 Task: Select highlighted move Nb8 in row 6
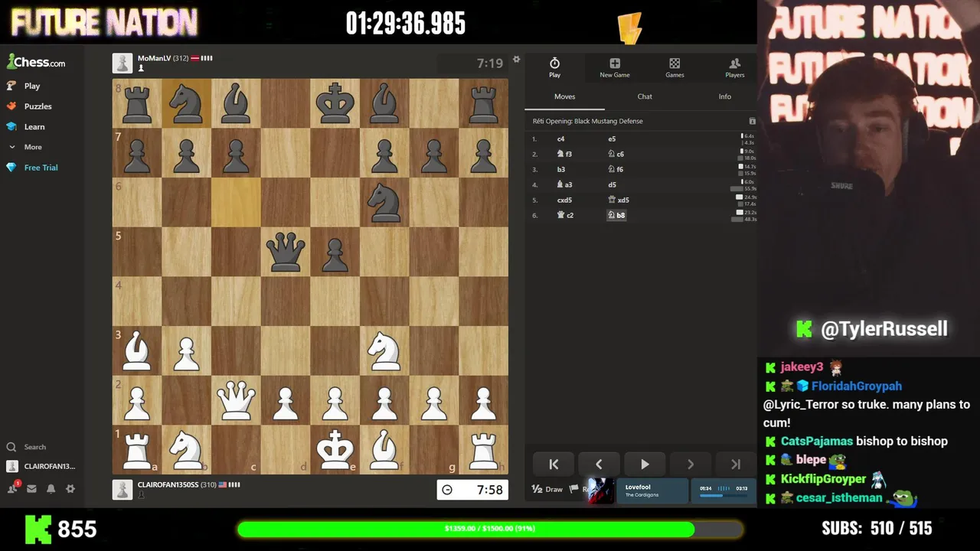click(x=616, y=216)
